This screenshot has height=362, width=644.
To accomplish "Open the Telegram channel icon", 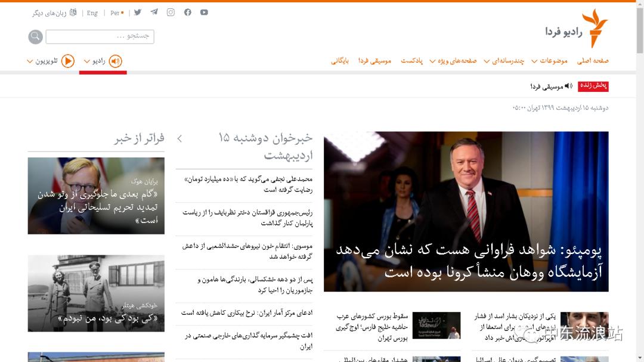I will [154, 13].
